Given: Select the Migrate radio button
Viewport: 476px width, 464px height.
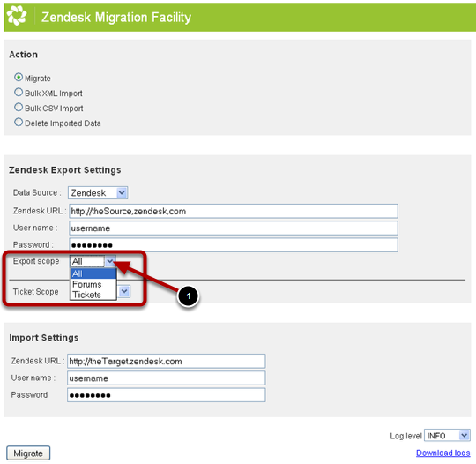Looking at the screenshot, I should [x=19, y=77].
